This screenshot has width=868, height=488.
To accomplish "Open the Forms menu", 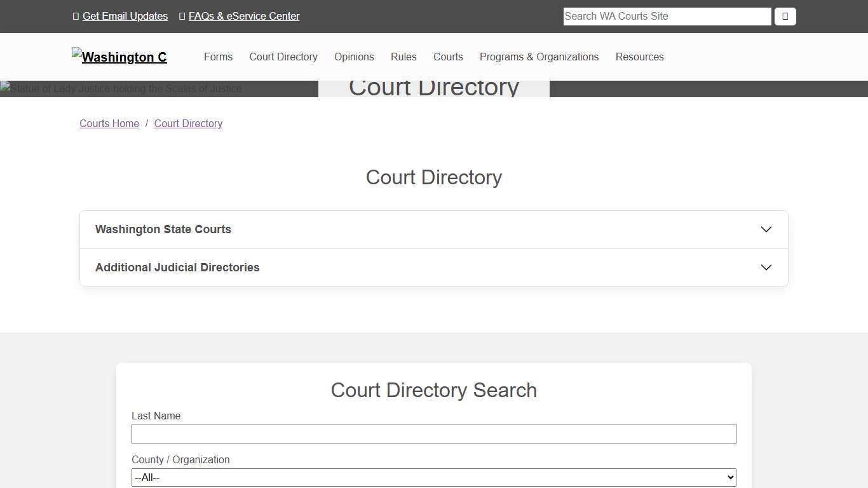I will 218,57.
